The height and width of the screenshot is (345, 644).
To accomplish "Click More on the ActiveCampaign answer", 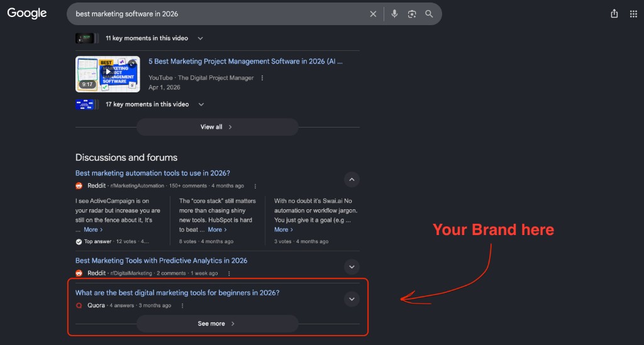I will [93, 230].
